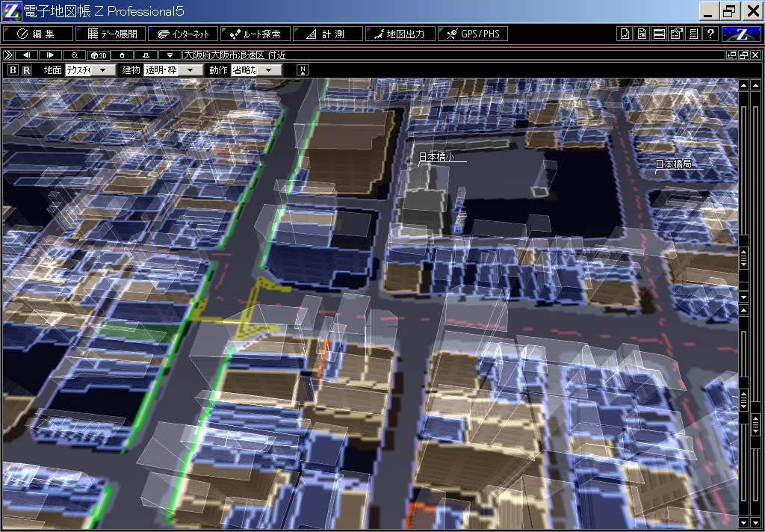This screenshot has width=765, height=532.
Task: Click the tall right vertical slider thumb
Action: click(x=756, y=424)
